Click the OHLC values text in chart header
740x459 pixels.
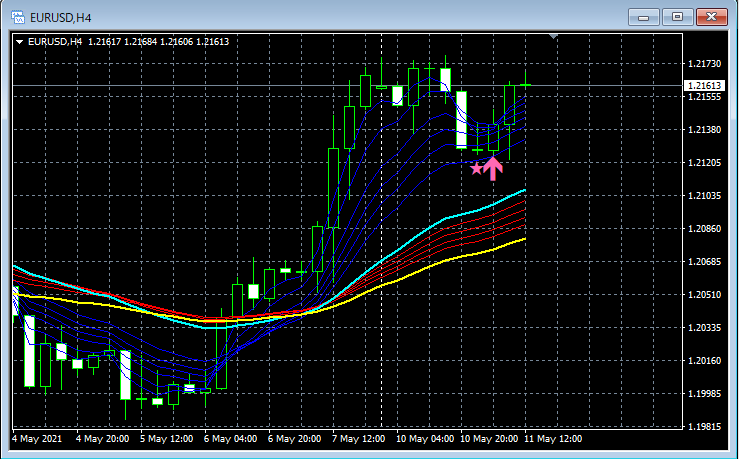tap(159, 42)
